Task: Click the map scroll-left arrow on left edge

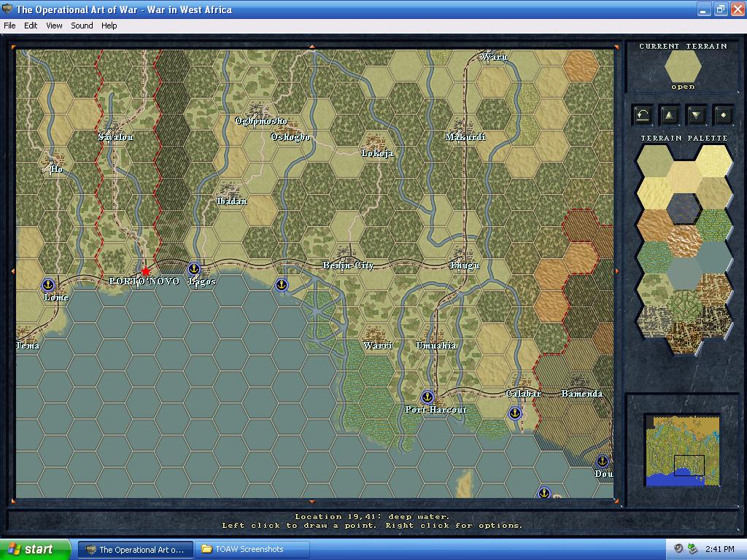Action: click(x=13, y=271)
